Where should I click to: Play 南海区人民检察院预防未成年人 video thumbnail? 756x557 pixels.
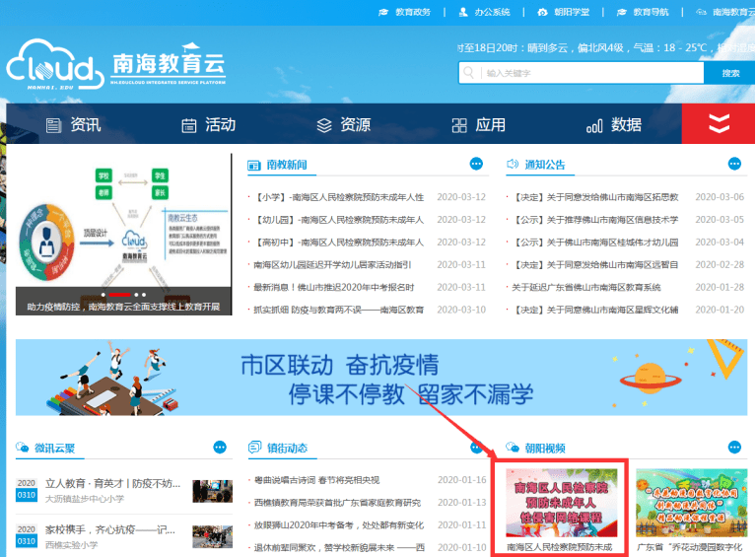click(x=561, y=503)
